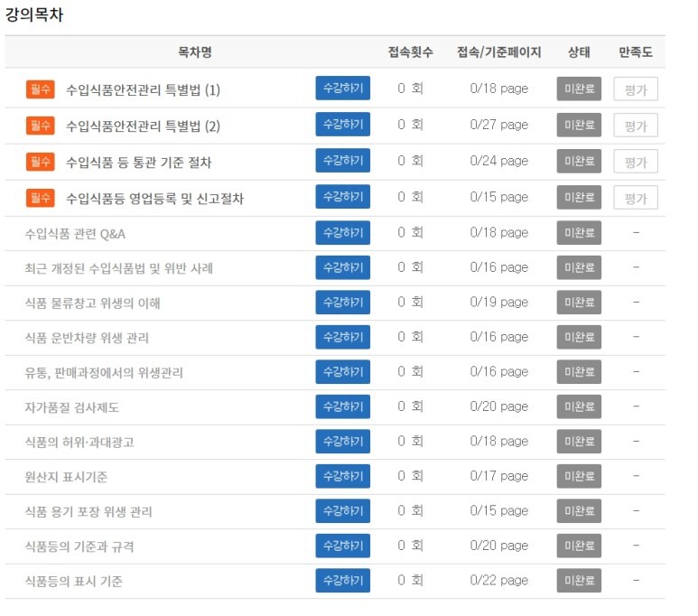Click 평가 for 수입식품안전관리 특별법 (1)
This screenshot has height=616, width=698.
coord(635,89)
